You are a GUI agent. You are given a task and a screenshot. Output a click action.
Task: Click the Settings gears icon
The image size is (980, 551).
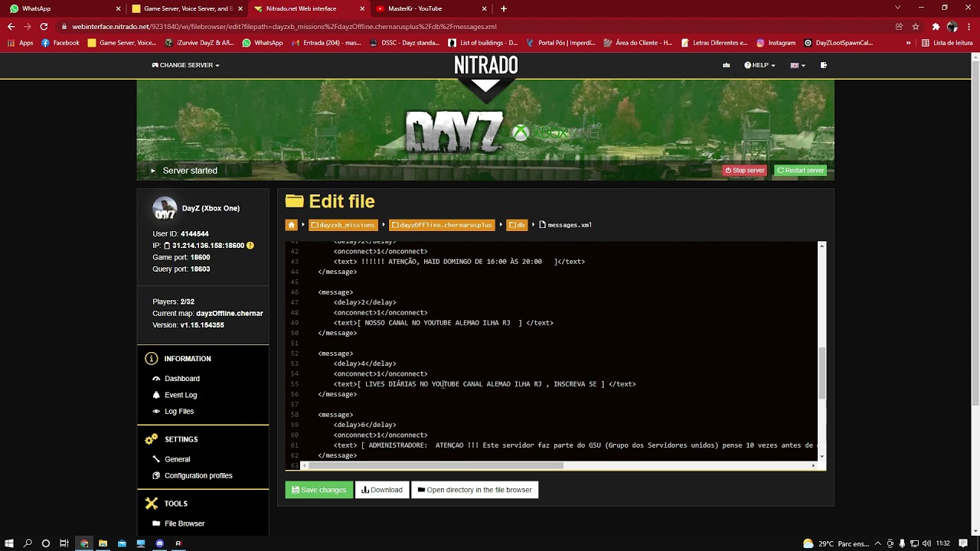pos(151,439)
